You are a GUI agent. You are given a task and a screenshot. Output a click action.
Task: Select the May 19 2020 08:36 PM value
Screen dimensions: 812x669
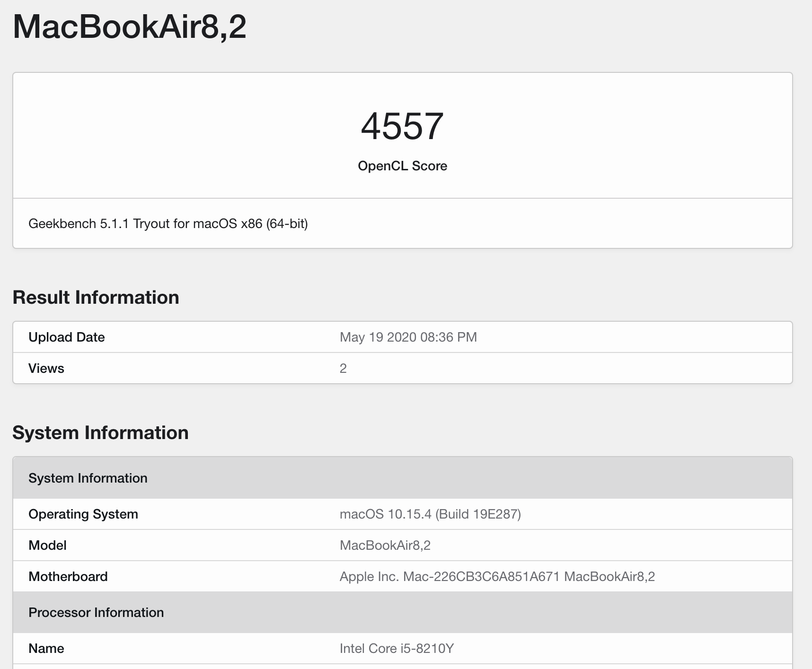(x=408, y=337)
